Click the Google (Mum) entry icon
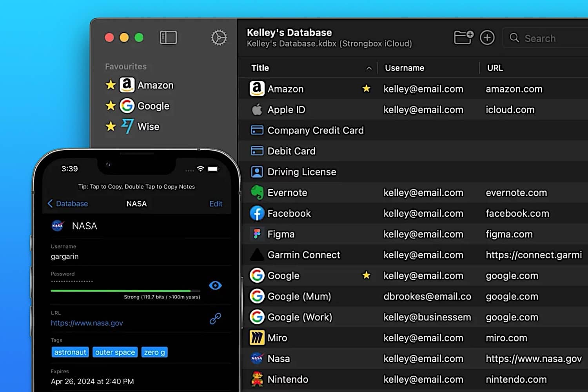588x392 pixels. point(257,296)
